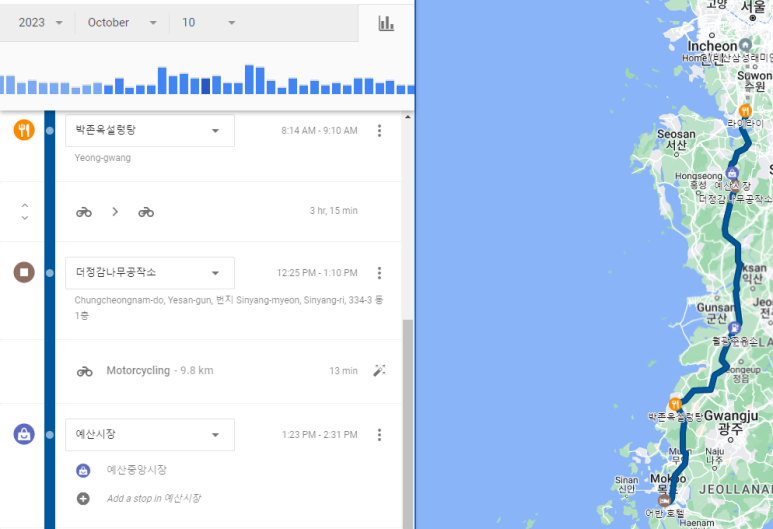The height and width of the screenshot is (529, 773).
Task: Open the 예산시장 place dropdown
Action: click(150, 434)
